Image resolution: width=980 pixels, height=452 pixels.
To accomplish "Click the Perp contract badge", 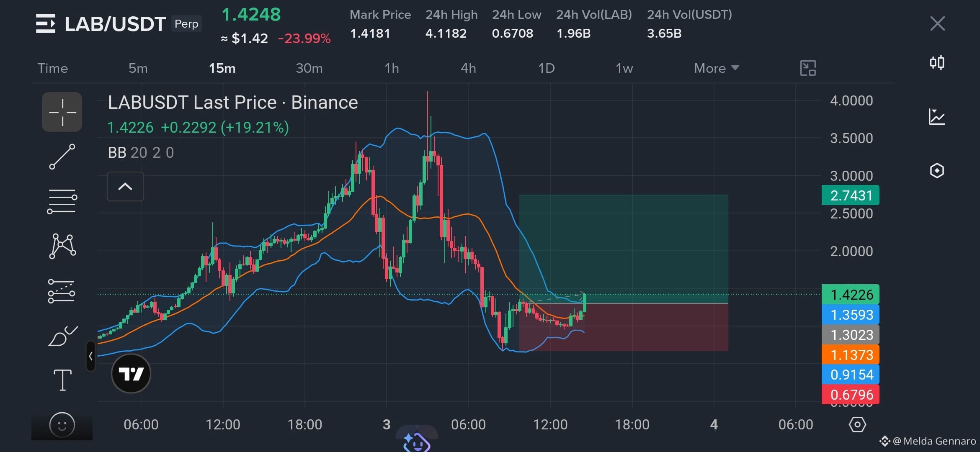I will [186, 24].
